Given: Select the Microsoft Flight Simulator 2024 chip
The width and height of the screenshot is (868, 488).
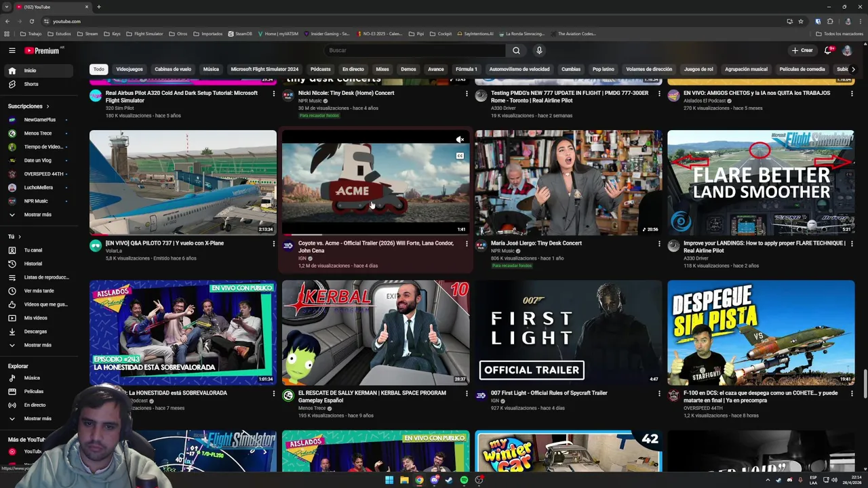Looking at the screenshot, I should [x=264, y=69].
